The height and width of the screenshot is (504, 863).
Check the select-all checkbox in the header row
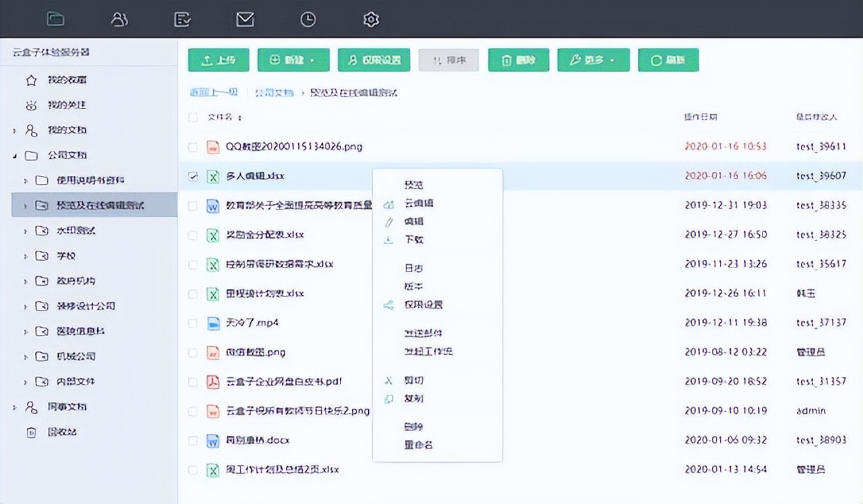[192, 117]
